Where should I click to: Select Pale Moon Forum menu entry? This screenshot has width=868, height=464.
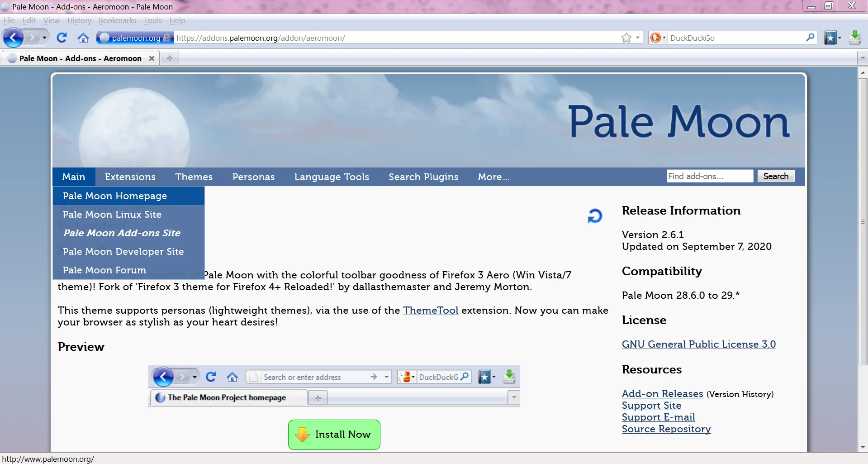128,270
